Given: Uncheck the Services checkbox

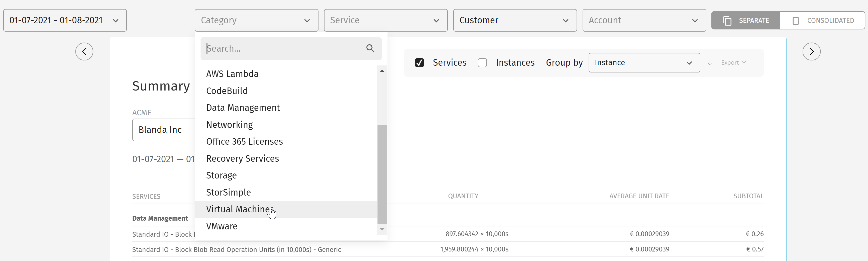Looking at the screenshot, I should pyautogui.click(x=419, y=62).
